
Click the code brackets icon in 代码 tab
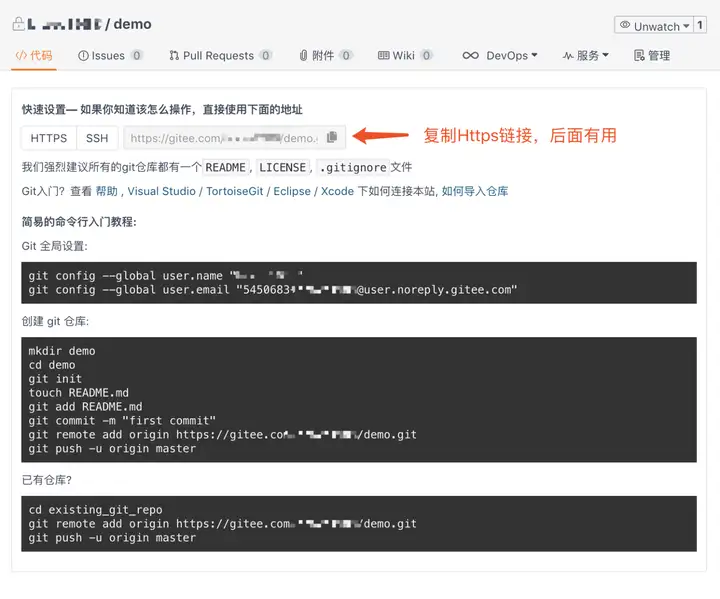[x=21, y=56]
